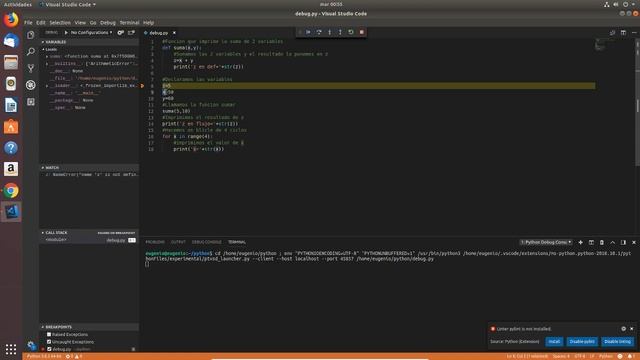The image size is (640, 360).
Task: Click the New Terminal plus icon
Action: pos(580,242)
